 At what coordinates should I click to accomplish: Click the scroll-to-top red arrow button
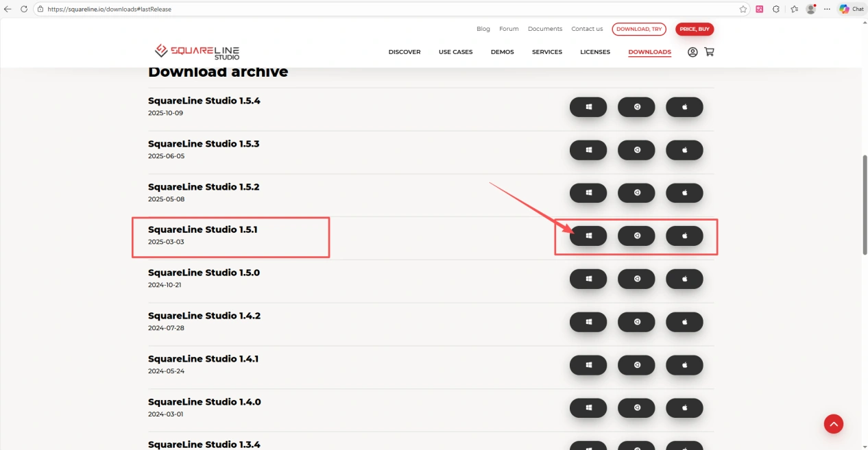click(833, 424)
